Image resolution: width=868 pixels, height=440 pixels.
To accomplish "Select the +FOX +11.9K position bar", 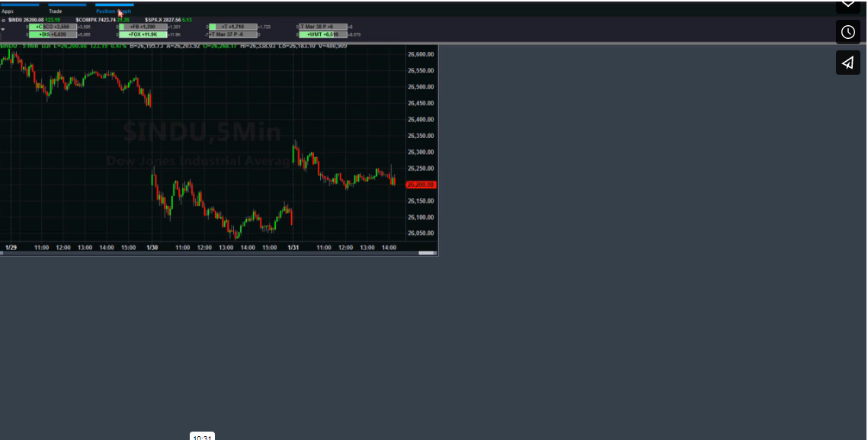I will click(x=143, y=34).
